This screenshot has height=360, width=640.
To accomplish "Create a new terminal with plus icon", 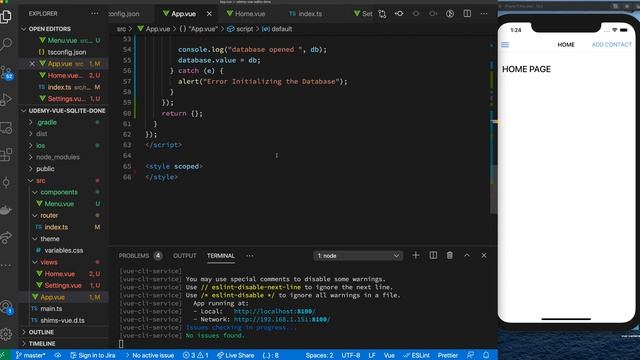I will click(x=416, y=256).
